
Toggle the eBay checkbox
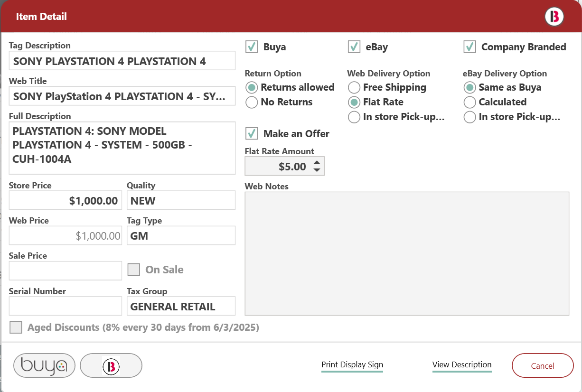click(x=354, y=47)
